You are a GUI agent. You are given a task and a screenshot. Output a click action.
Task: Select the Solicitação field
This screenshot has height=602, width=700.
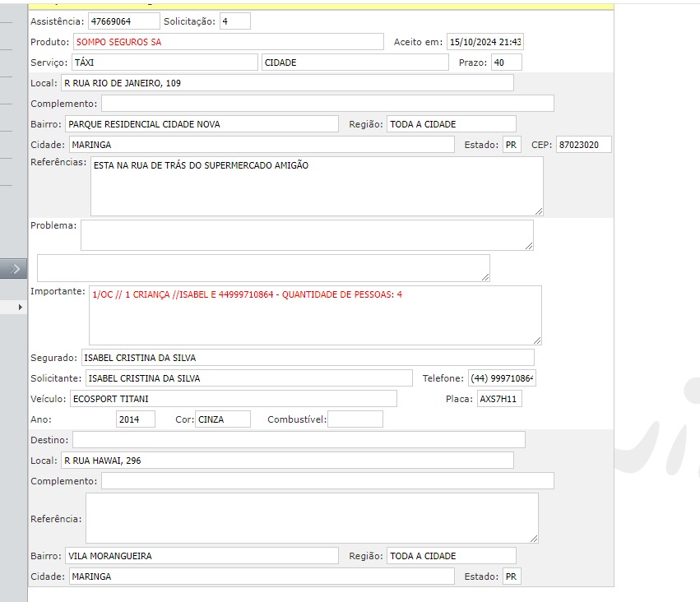click(235, 21)
